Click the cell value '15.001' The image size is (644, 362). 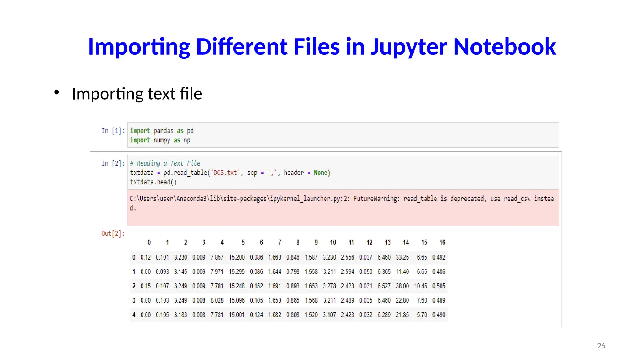click(237, 315)
